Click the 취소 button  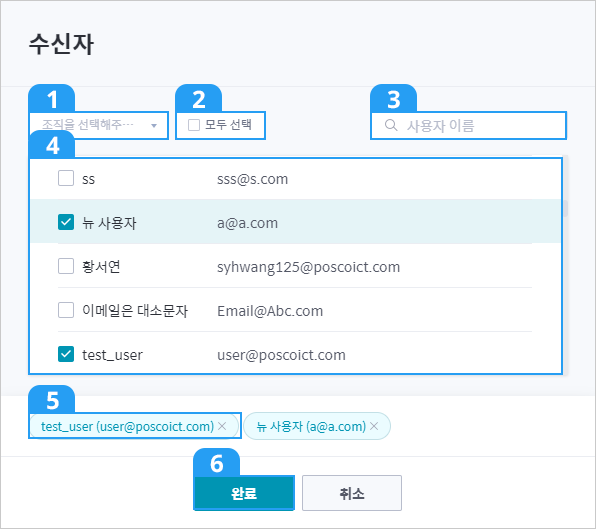coord(352,493)
